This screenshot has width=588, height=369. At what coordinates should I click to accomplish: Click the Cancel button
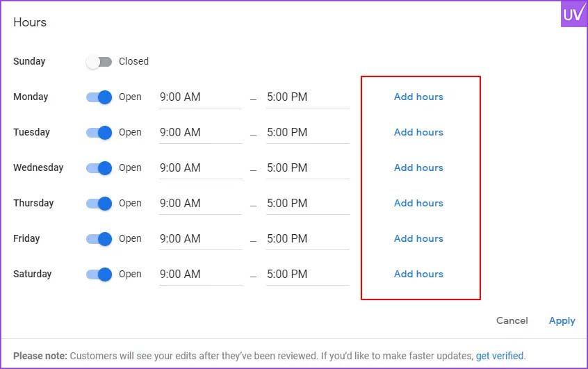pyautogui.click(x=512, y=320)
